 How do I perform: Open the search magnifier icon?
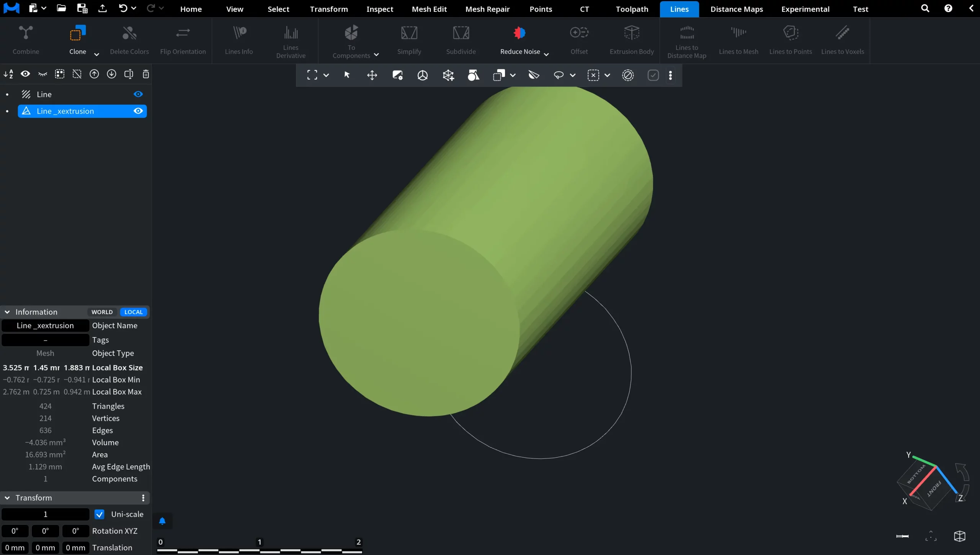tap(925, 8)
